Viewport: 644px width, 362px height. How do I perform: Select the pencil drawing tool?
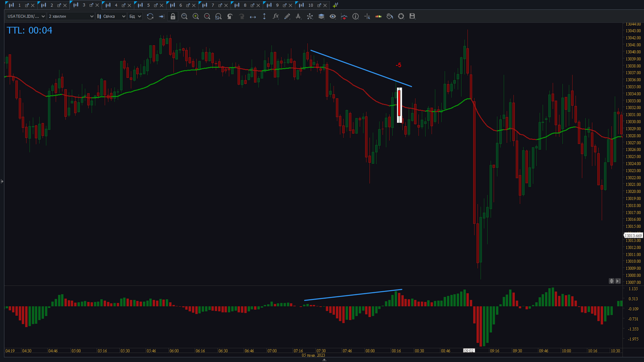(x=287, y=16)
